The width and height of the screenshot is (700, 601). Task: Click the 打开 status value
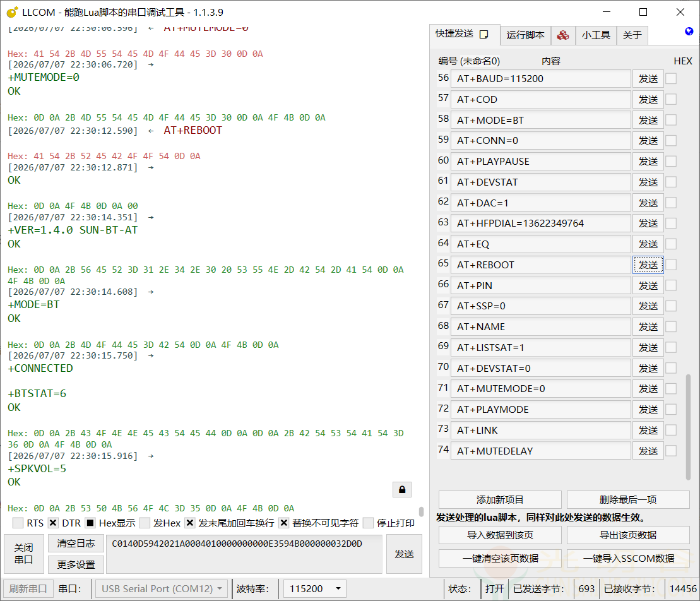494,589
